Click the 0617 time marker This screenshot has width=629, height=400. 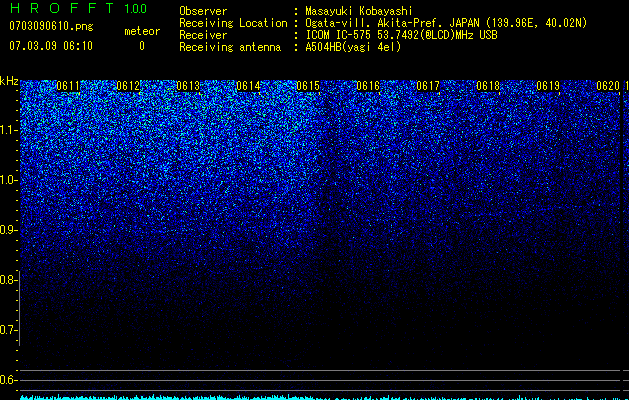(428, 86)
